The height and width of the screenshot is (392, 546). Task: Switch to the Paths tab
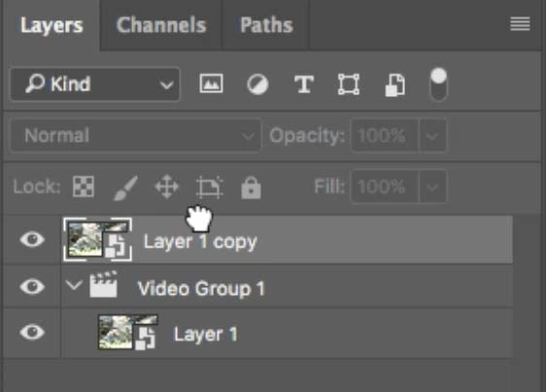(267, 25)
